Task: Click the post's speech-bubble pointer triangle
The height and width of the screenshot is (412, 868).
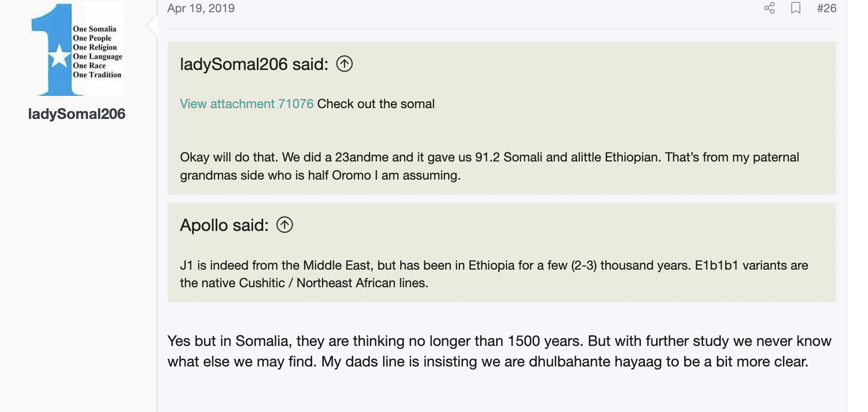Action: point(152,25)
